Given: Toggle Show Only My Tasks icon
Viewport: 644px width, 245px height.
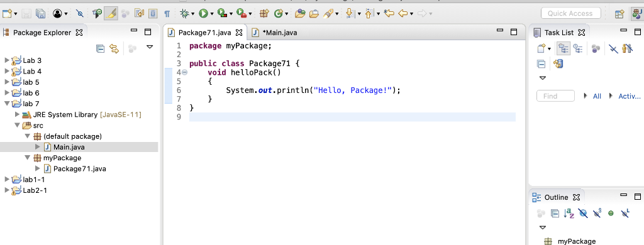Looking at the screenshot, I should tap(627, 49).
